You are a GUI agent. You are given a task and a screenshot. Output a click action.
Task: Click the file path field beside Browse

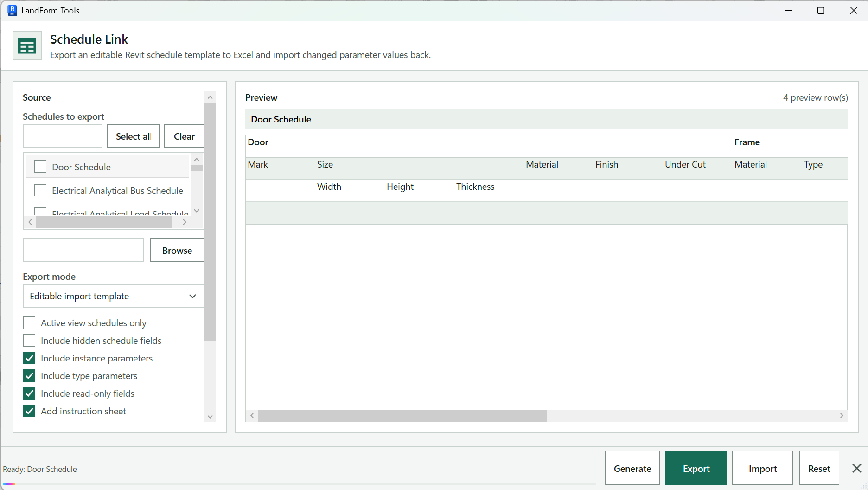pos(83,250)
